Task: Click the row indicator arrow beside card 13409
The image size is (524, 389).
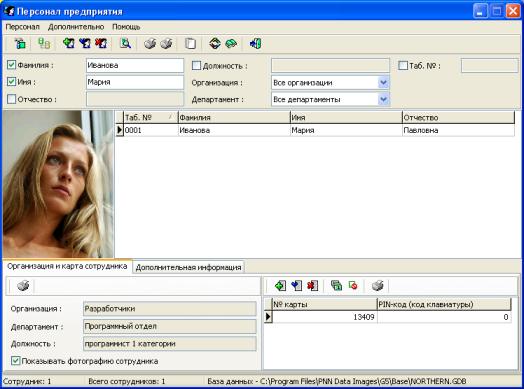Action: [268, 316]
